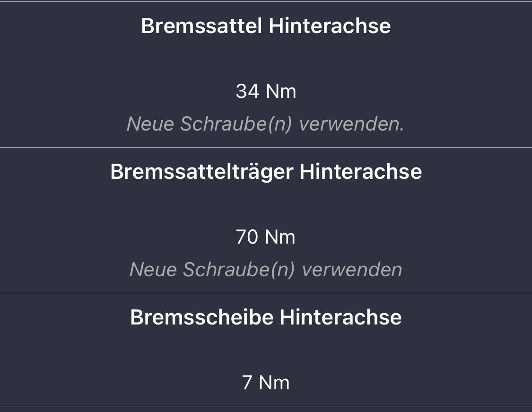Click the word Hinterachse after Bremssattel
This screenshot has height=412, width=532.
click(x=330, y=26)
